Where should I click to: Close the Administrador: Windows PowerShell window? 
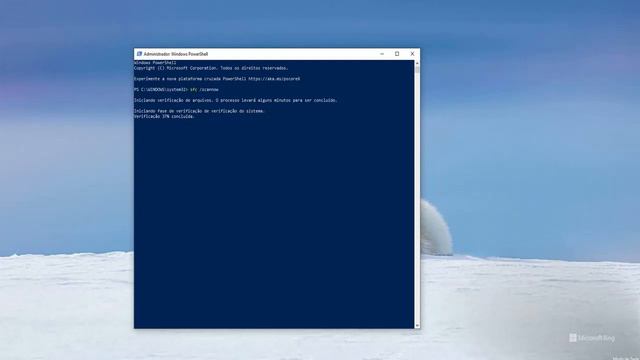[x=412, y=54]
